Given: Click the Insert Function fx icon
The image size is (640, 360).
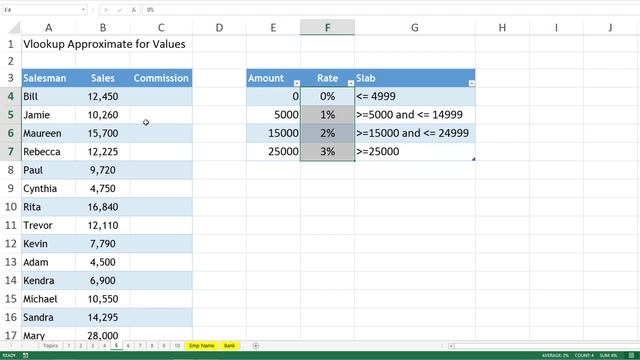Looking at the screenshot, I should coord(133,10).
